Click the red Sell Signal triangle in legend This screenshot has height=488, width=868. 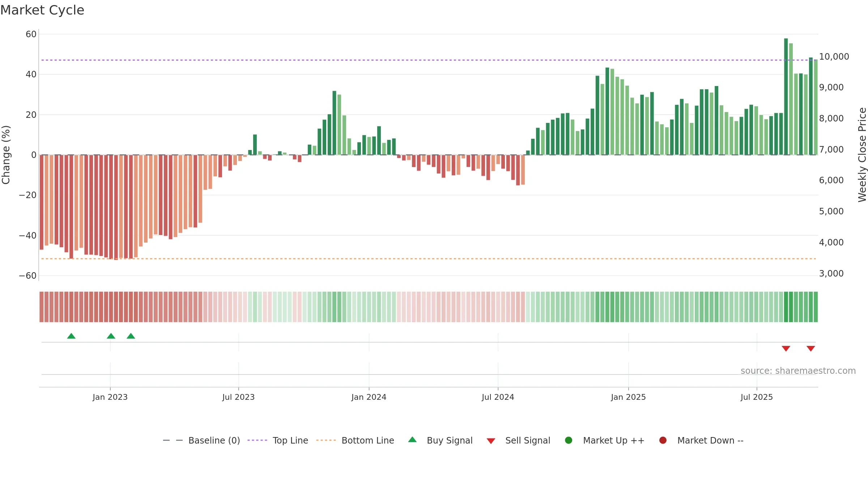point(491,441)
